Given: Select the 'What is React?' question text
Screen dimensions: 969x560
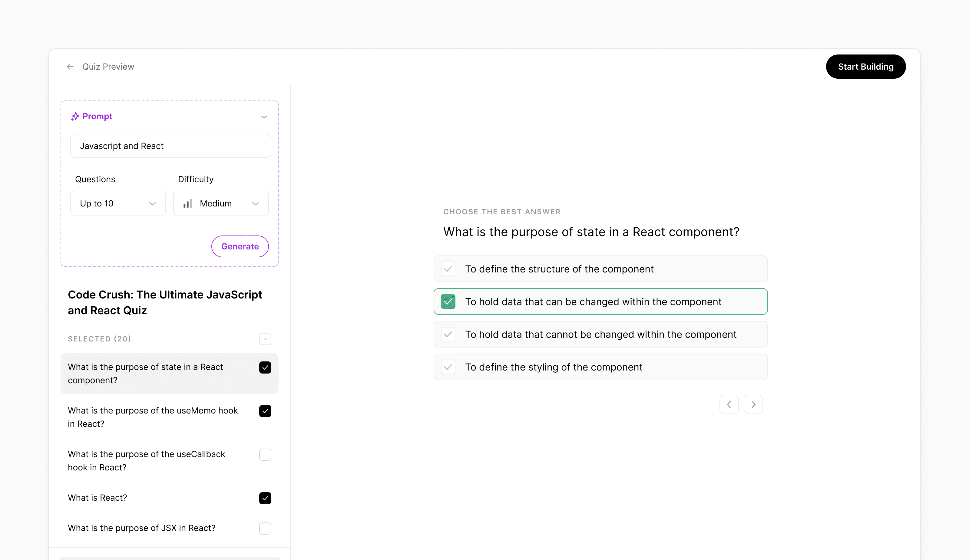Looking at the screenshot, I should (x=97, y=498).
